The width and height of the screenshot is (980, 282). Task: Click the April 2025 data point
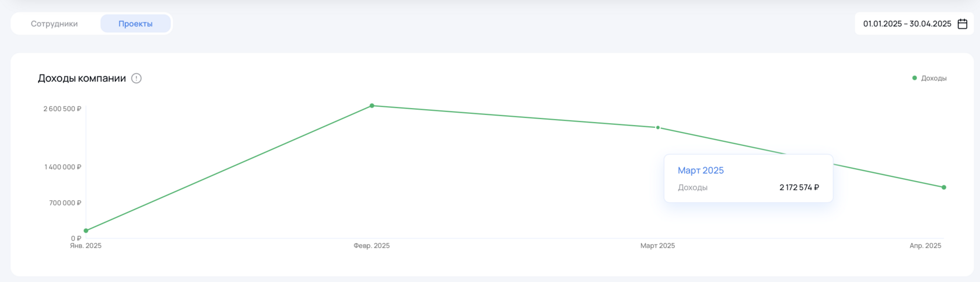(944, 187)
